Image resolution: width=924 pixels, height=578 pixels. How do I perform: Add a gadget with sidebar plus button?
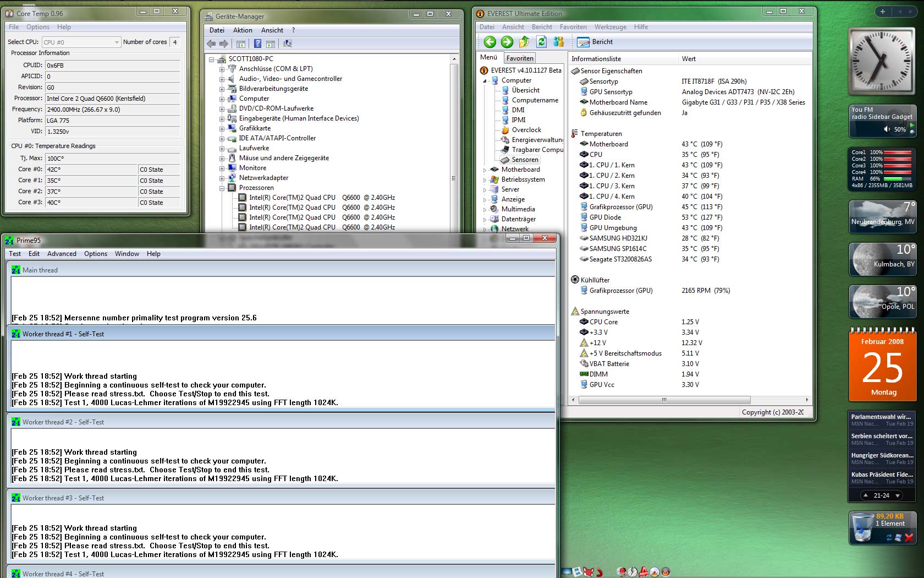[x=882, y=12]
